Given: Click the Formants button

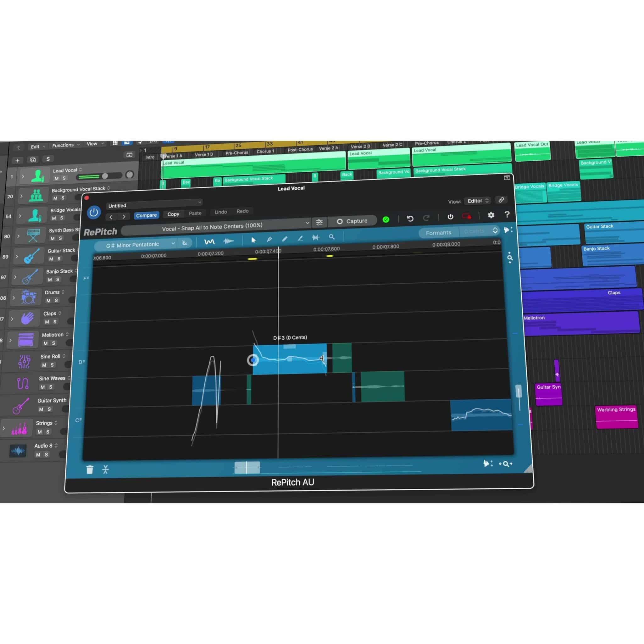Looking at the screenshot, I should (438, 233).
